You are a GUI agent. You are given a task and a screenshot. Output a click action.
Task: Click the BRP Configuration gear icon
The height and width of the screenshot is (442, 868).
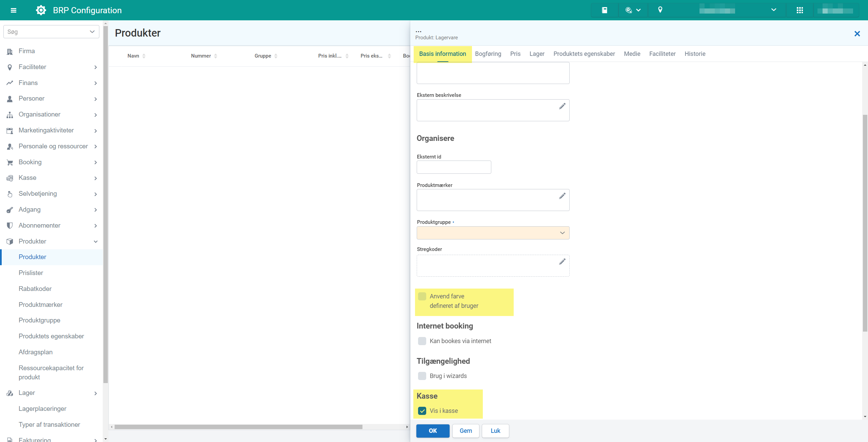(x=41, y=10)
